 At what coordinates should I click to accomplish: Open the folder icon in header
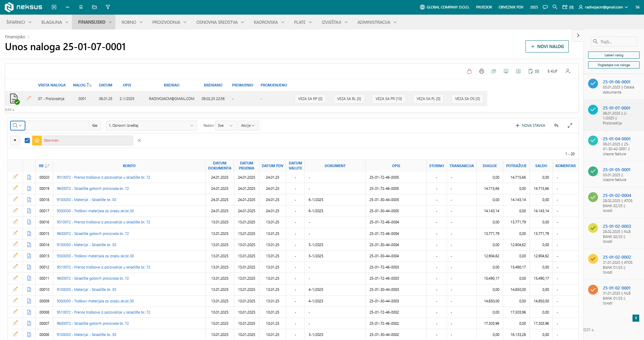coord(94,7)
